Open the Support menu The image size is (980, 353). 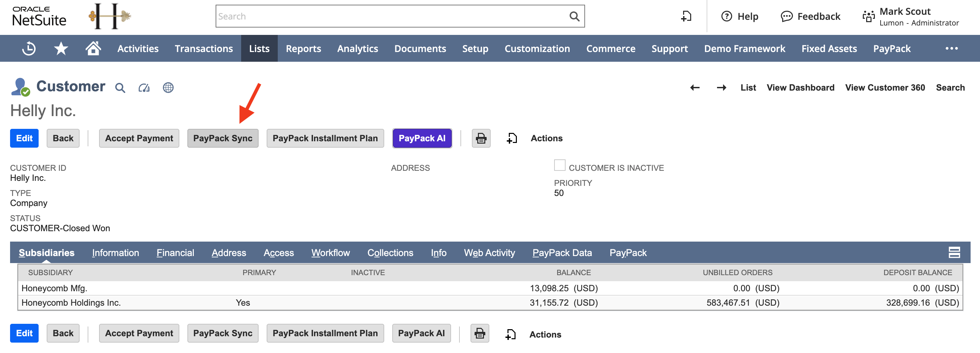(x=670, y=49)
